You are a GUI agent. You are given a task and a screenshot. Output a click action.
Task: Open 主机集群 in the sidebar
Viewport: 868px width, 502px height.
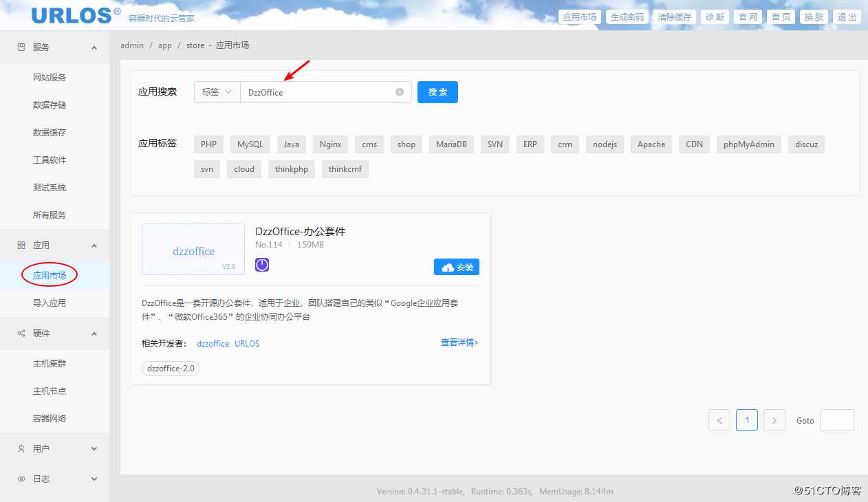[50, 363]
